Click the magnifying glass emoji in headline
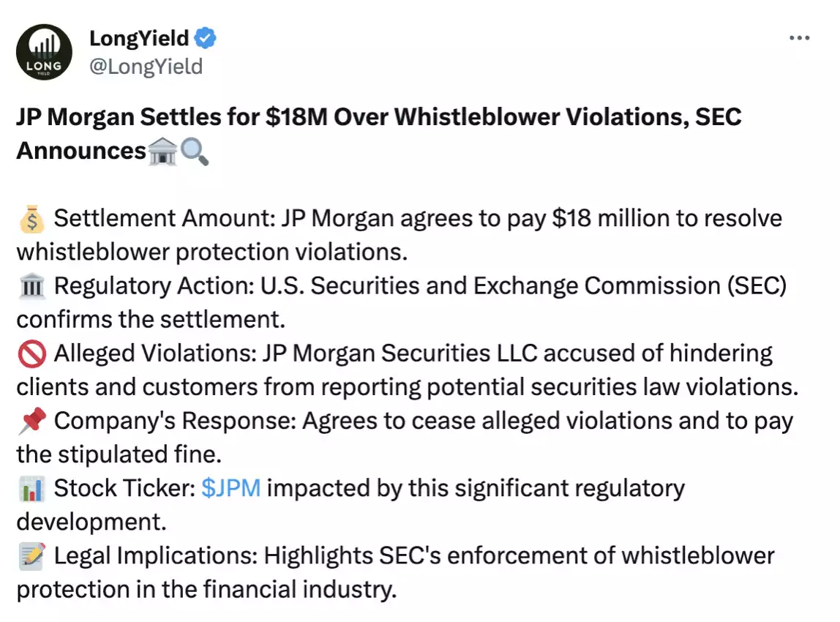This screenshot has width=840, height=622. pos(194,151)
